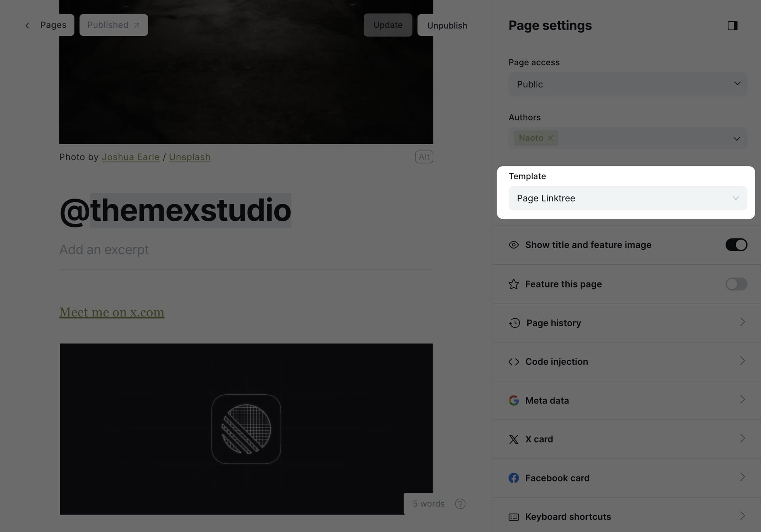Click chevron on Code injection row
This screenshot has height=532, width=761.
coord(742,361)
